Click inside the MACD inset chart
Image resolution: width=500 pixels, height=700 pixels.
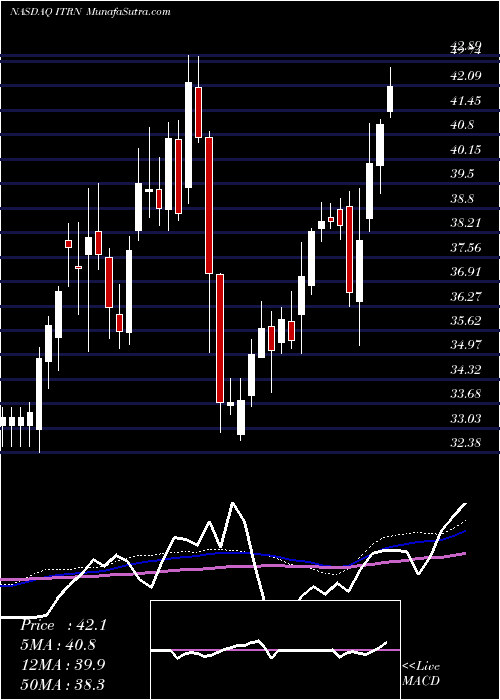275,650
